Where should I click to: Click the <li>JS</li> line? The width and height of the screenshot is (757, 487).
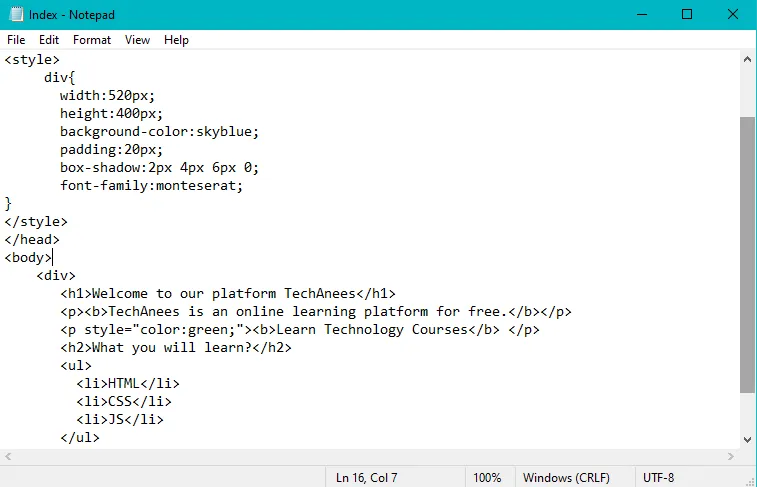click(120, 419)
